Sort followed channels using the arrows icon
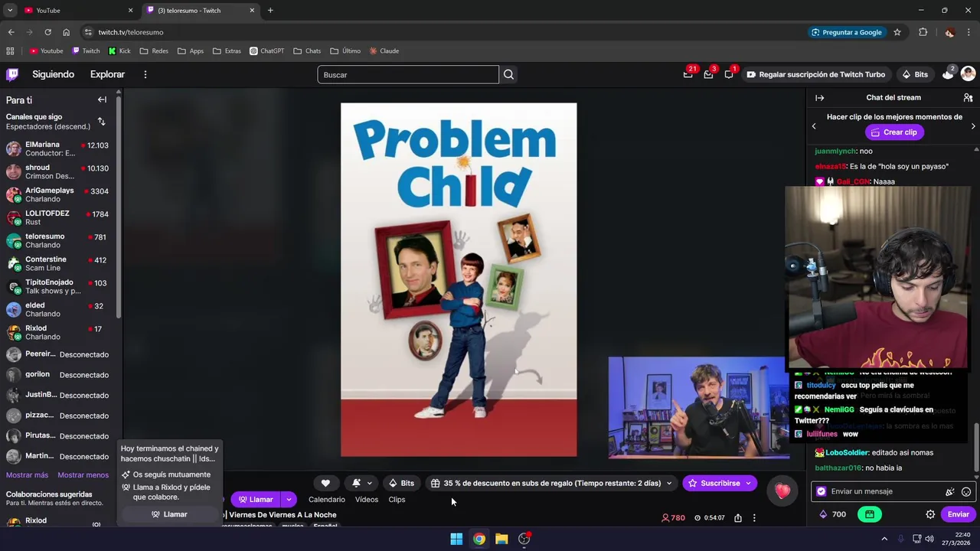The height and width of the screenshot is (551, 980). pyautogui.click(x=101, y=122)
